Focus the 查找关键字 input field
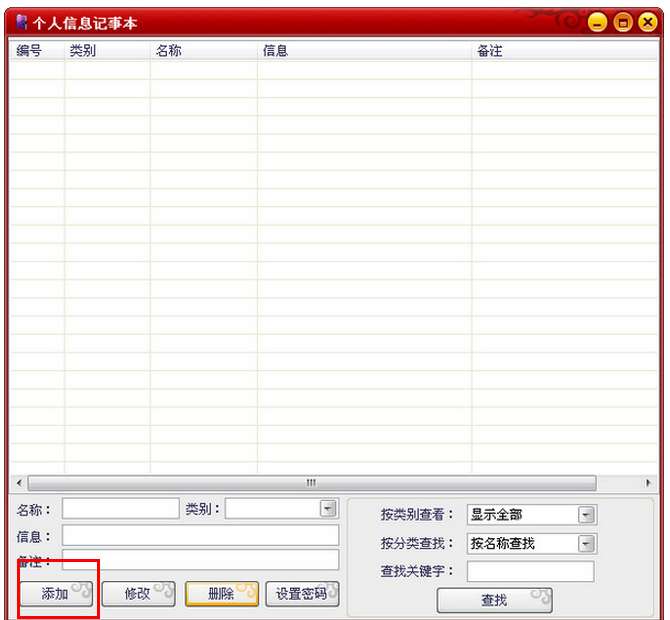Viewport: 670px width, 620px height. (x=531, y=571)
